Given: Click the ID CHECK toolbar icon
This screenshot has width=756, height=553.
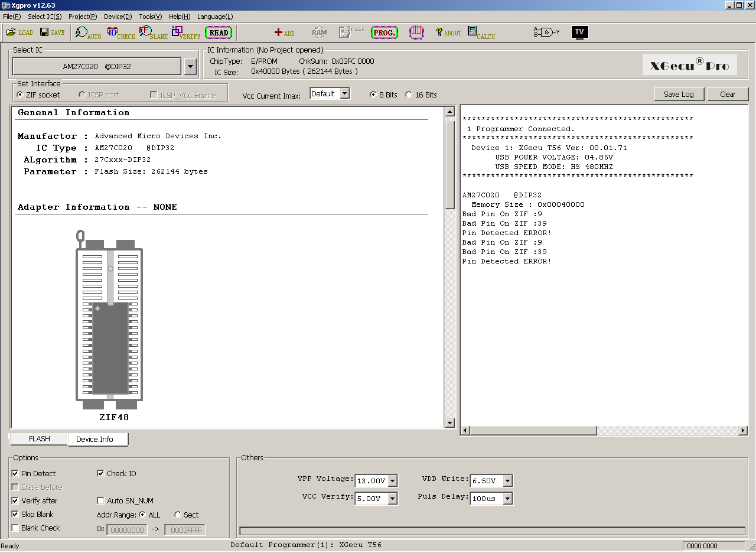Looking at the screenshot, I should (x=120, y=33).
